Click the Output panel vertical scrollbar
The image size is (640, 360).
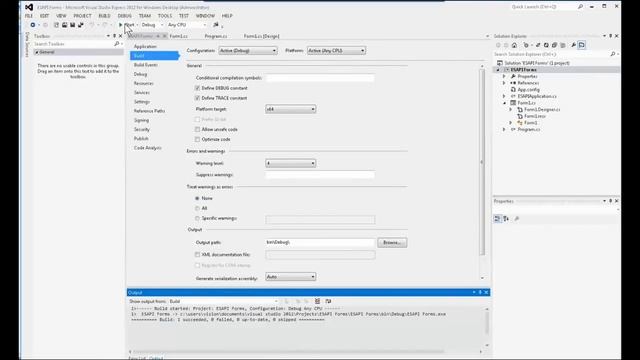click(487, 323)
